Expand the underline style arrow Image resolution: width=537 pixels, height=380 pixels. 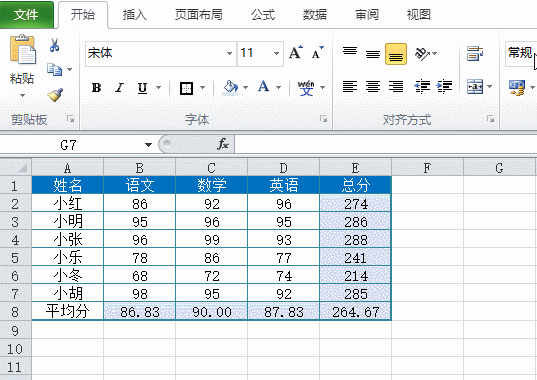point(159,88)
